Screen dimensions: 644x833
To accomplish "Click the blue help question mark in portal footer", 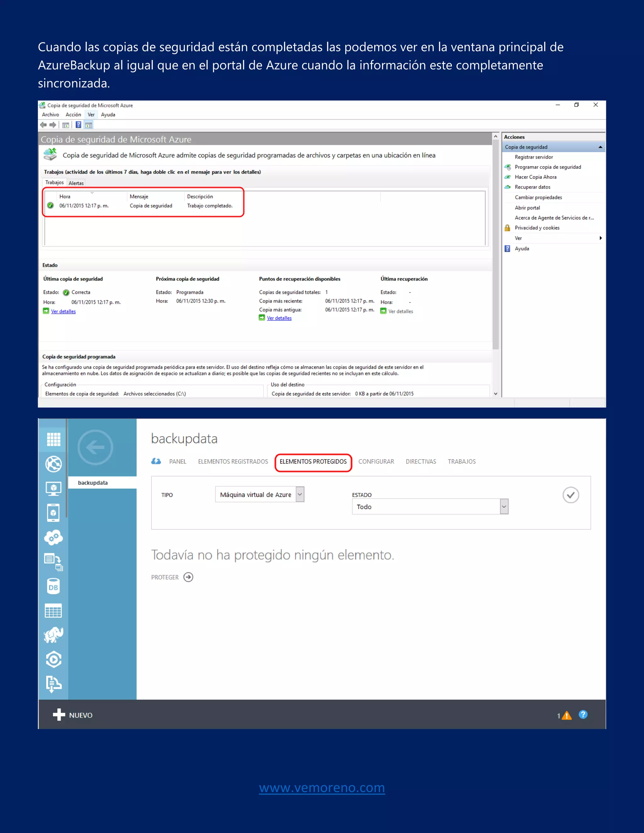I will point(583,714).
